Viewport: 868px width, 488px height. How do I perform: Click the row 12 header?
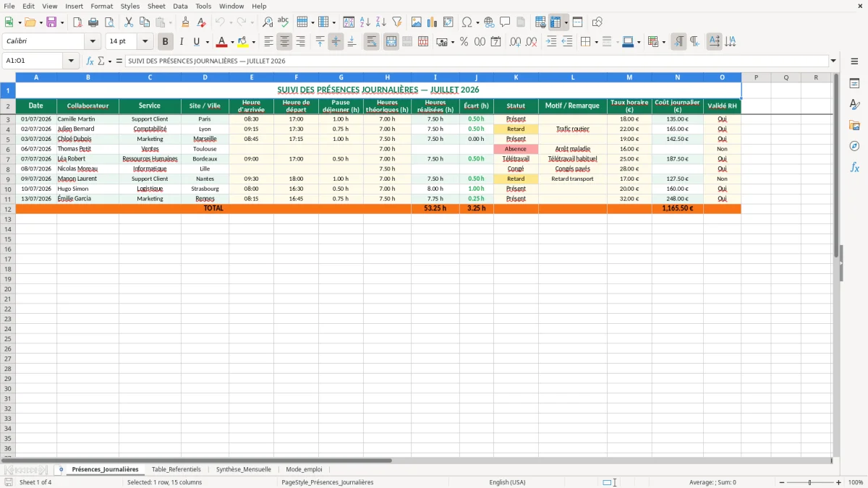tap(8, 208)
